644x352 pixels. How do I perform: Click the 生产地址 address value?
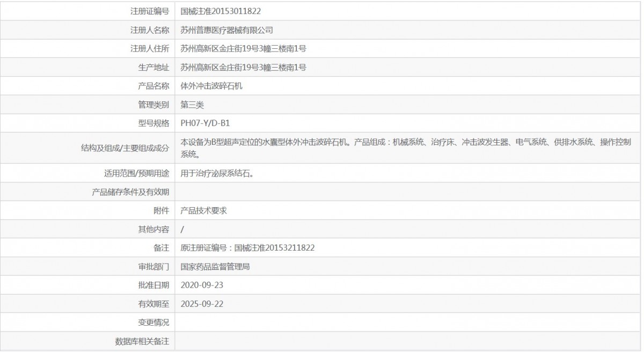click(244, 67)
